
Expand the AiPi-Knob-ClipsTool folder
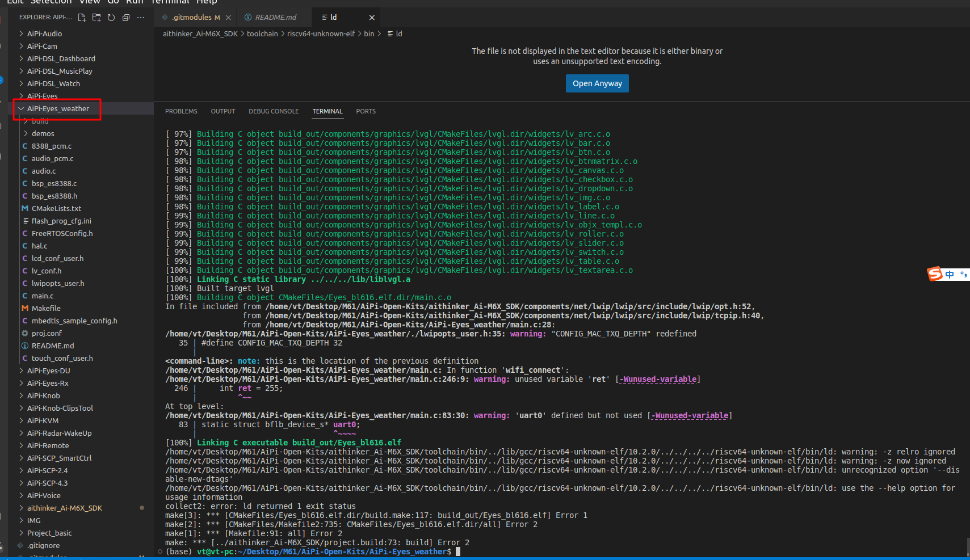(x=81, y=408)
